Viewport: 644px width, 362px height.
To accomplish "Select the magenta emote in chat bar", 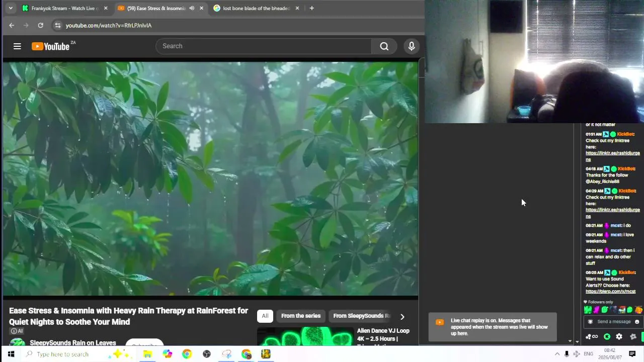I will 596,310.
